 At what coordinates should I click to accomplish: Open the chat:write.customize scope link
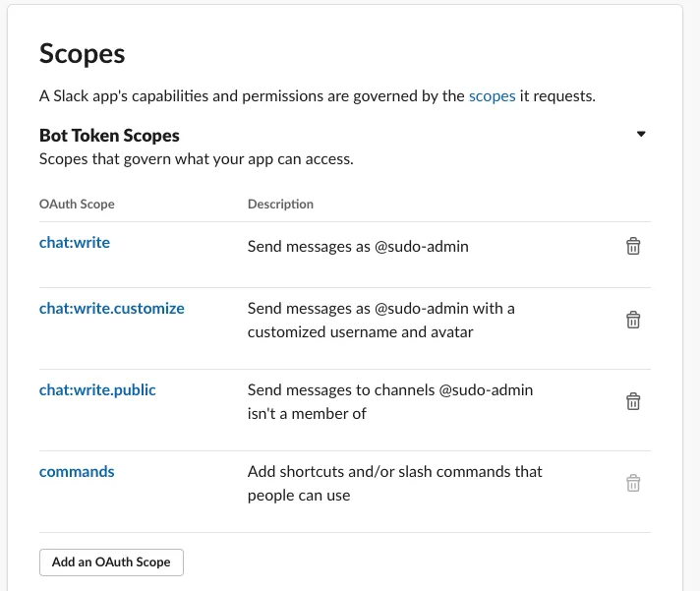[111, 308]
